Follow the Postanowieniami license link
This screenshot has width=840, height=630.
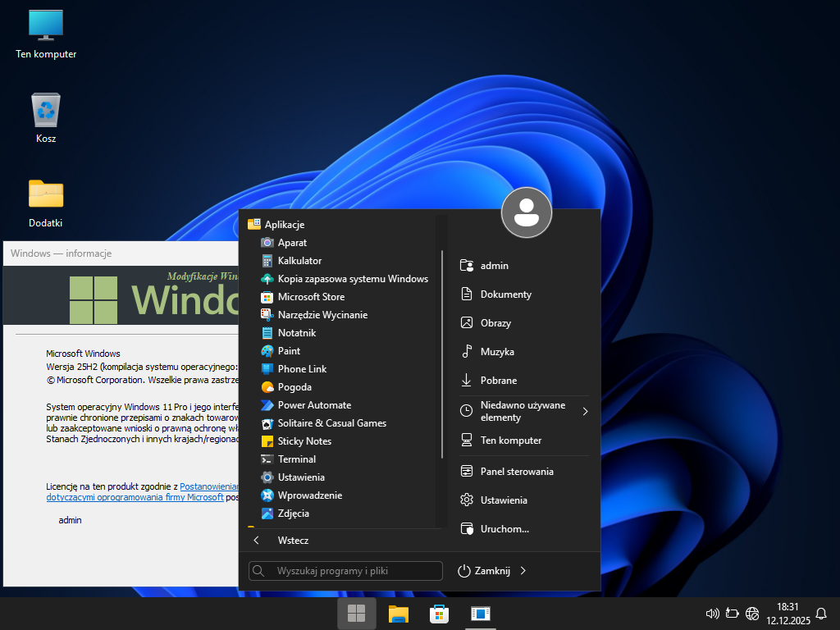click(208, 487)
